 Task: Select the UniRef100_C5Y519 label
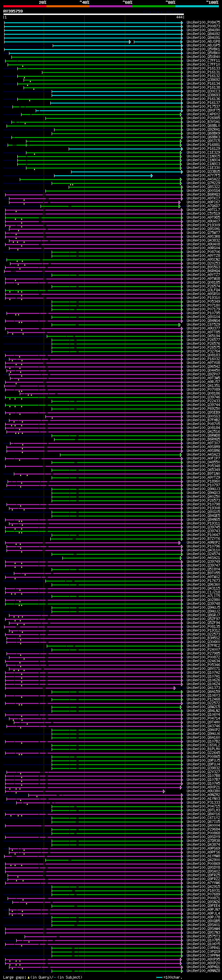click(x=203, y=213)
